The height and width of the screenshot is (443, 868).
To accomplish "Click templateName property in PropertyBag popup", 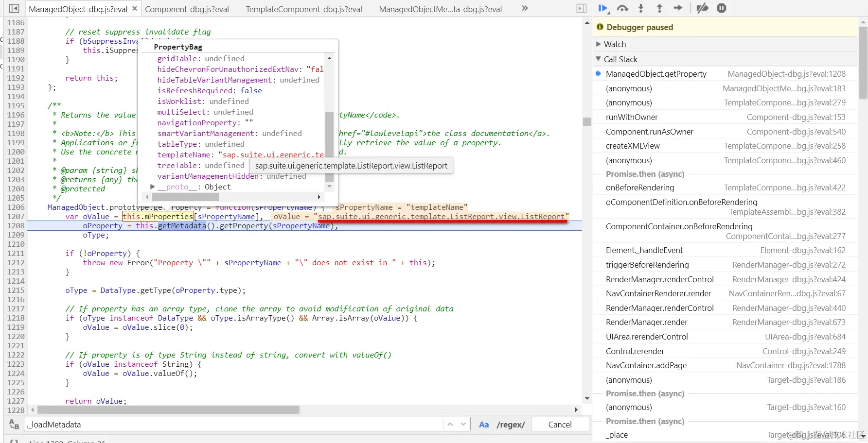I will (184, 155).
